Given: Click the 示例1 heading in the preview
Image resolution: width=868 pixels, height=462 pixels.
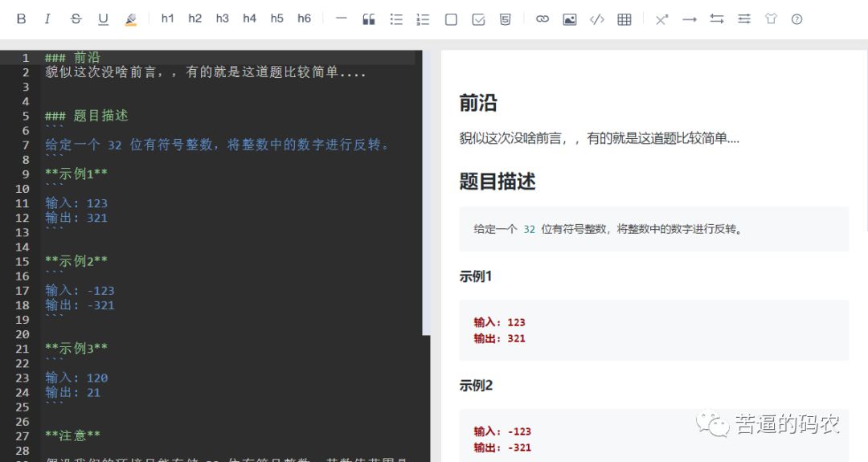Looking at the screenshot, I should coord(476,276).
